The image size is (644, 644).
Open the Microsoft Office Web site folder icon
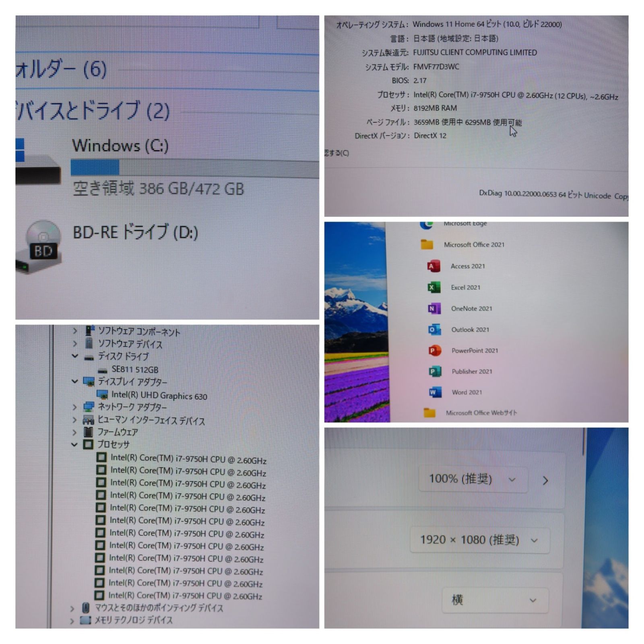429,413
